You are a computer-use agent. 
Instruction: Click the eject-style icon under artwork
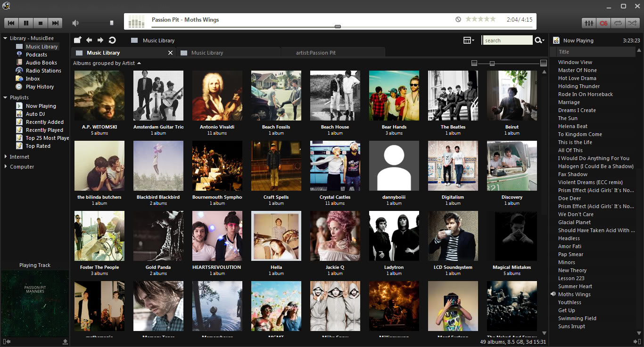click(x=65, y=341)
